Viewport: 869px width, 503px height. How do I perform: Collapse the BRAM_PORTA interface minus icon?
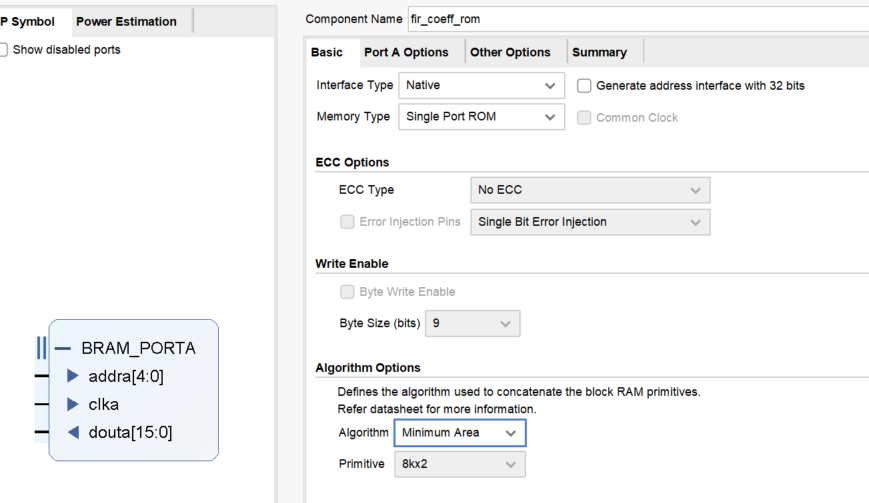63,348
